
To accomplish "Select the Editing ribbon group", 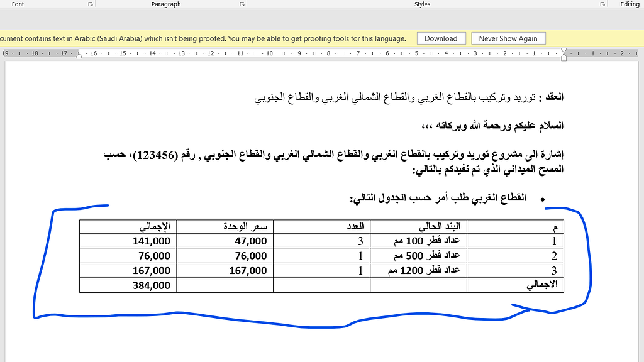I will pyautogui.click(x=630, y=4).
